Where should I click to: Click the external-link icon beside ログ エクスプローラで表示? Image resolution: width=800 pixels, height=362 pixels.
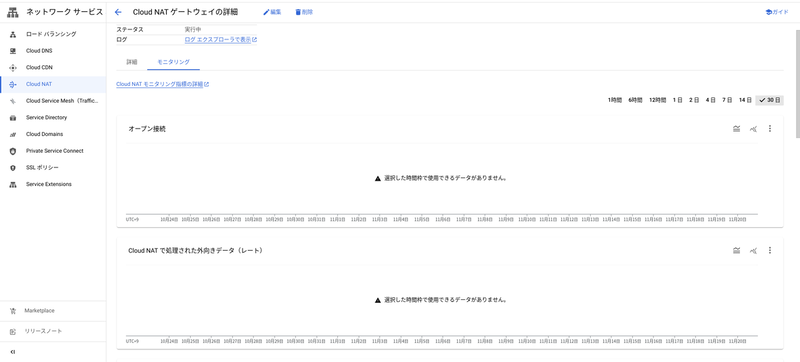pos(255,39)
